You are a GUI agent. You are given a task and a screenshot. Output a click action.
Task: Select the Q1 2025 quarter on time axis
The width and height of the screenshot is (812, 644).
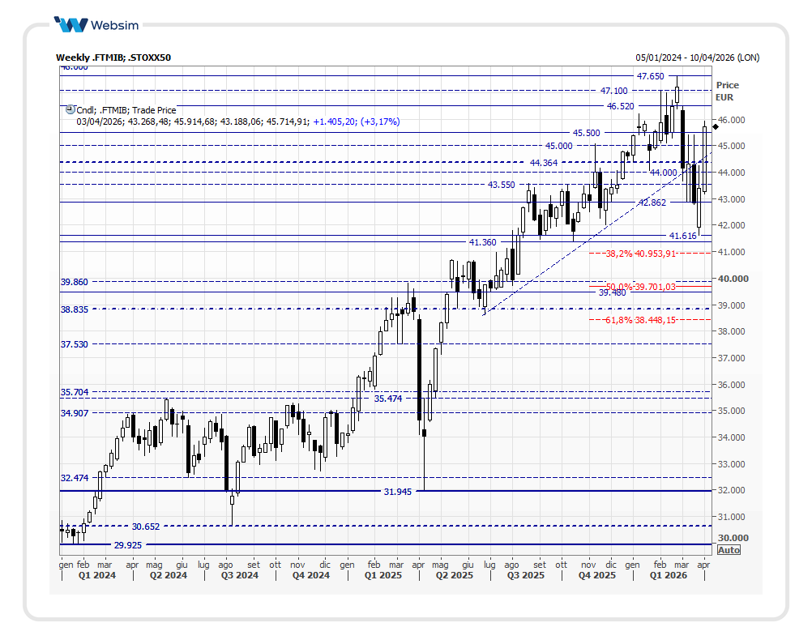381,575
